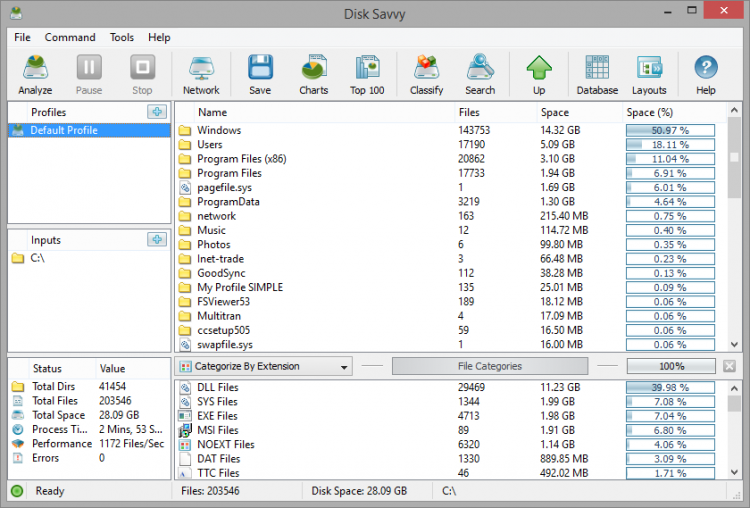Select the DAT Files category row
The width and height of the screenshot is (750, 508).
coord(450,459)
